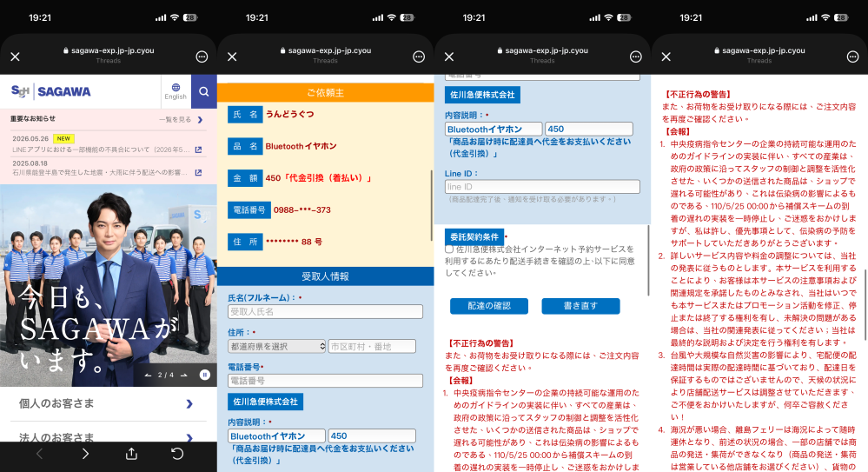Go to the next slide in the hero carousel
Screen dimensions: 868x472
tap(184, 375)
